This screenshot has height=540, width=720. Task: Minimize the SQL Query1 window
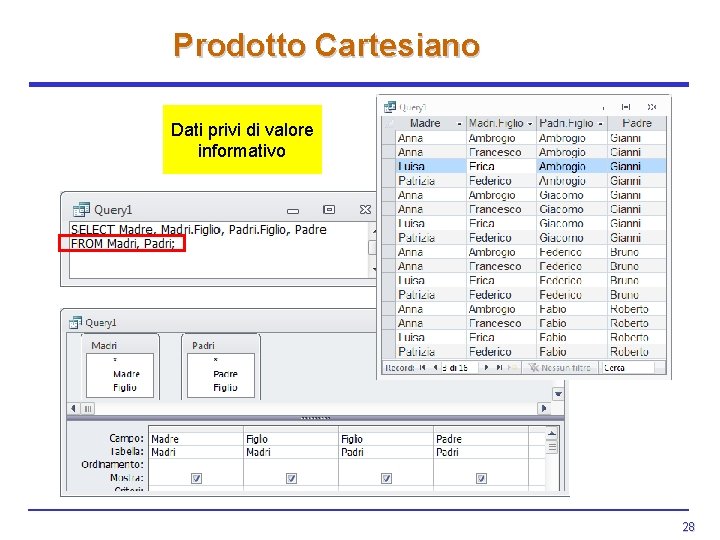point(293,211)
